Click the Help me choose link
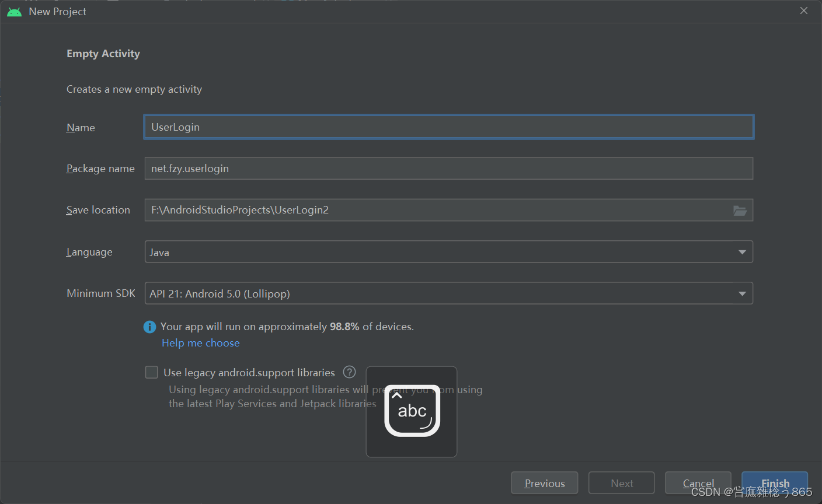 (x=201, y=343)
